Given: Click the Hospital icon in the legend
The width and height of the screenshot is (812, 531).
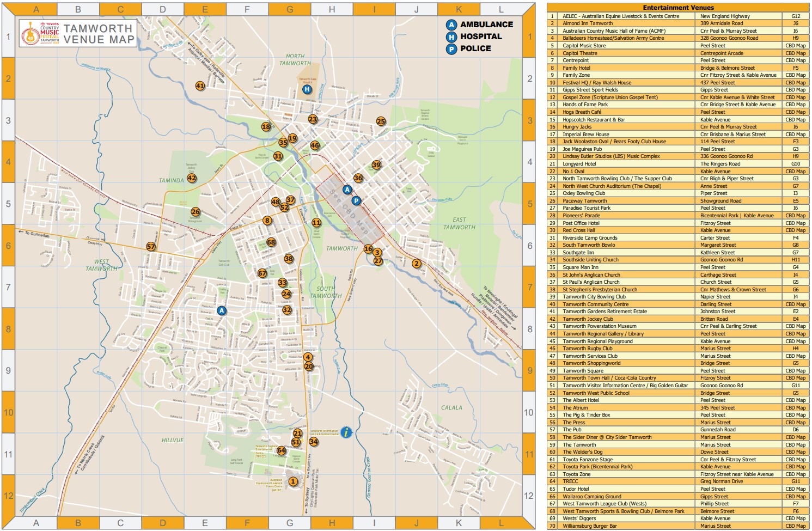Looking at the screenshot, I should click(451, 36).
